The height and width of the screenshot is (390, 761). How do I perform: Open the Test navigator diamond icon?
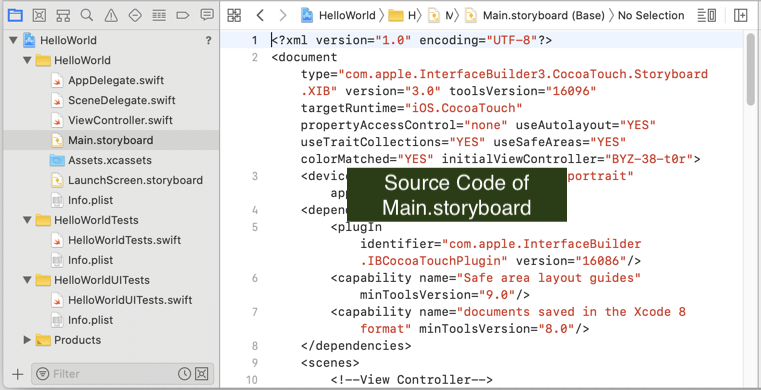(135, 16)
